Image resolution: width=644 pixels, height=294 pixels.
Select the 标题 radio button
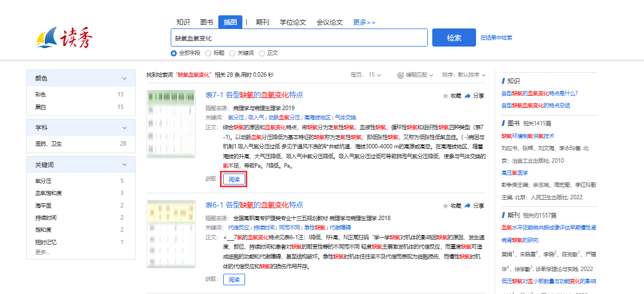208,53
